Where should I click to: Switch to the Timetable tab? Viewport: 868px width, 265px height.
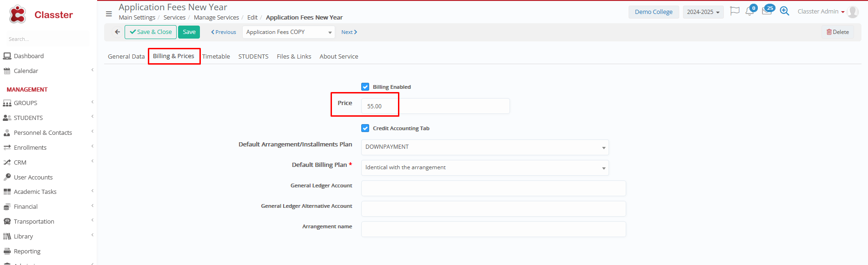pyautogui.click(x=216, y=57)
